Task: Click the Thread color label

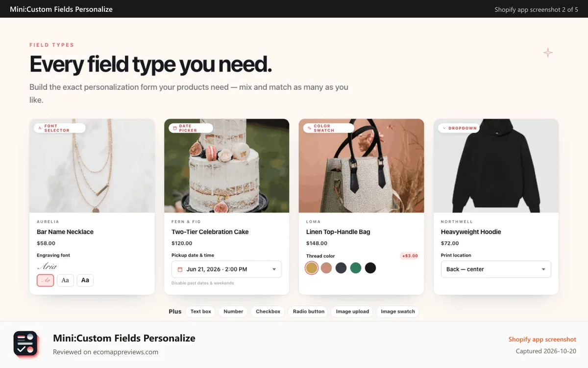Action: [x=320, y=256]
